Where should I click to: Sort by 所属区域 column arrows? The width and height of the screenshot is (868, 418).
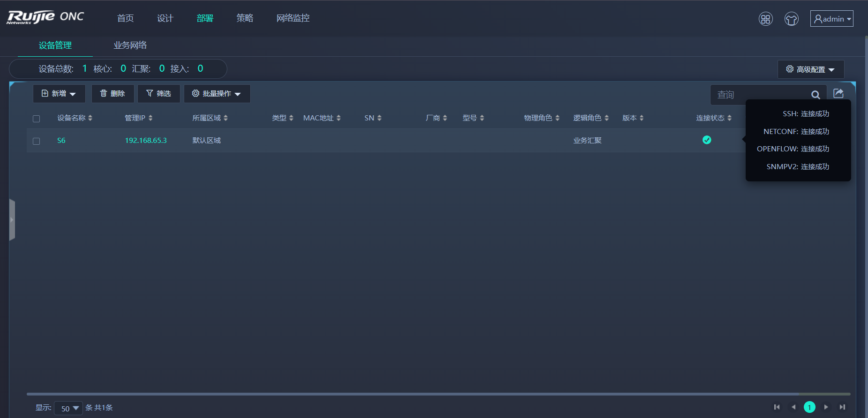pos(225,118)
